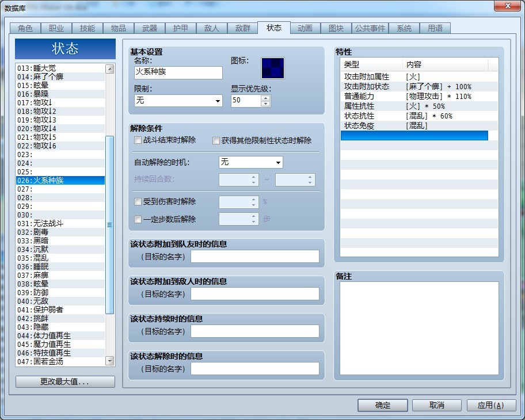Close the database window
This screenshot has height=420, width=525.
(508, 6)
